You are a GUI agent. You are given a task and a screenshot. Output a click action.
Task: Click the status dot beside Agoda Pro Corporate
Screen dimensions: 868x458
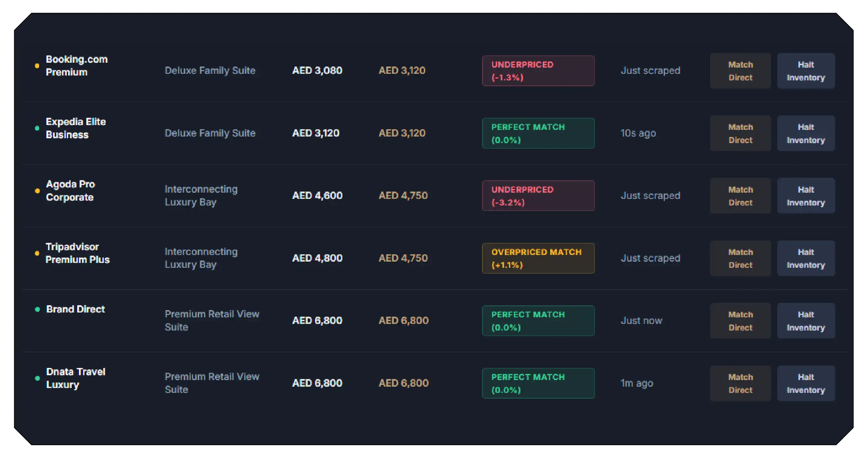pos(37,191)
